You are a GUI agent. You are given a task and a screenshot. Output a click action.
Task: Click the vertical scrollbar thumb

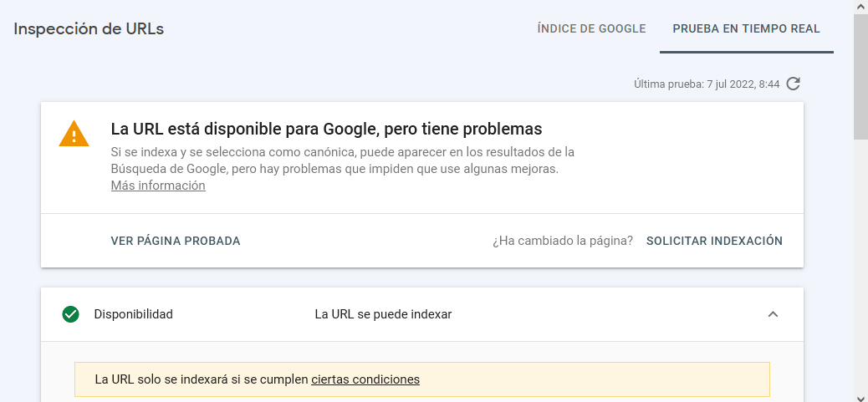[x=860, y=76]
